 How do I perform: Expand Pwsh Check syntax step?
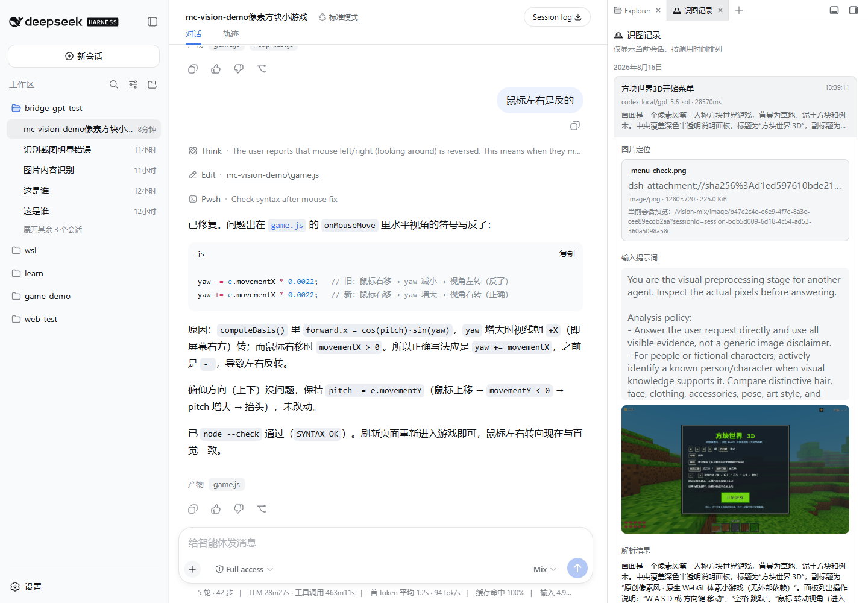click(263, 199)
